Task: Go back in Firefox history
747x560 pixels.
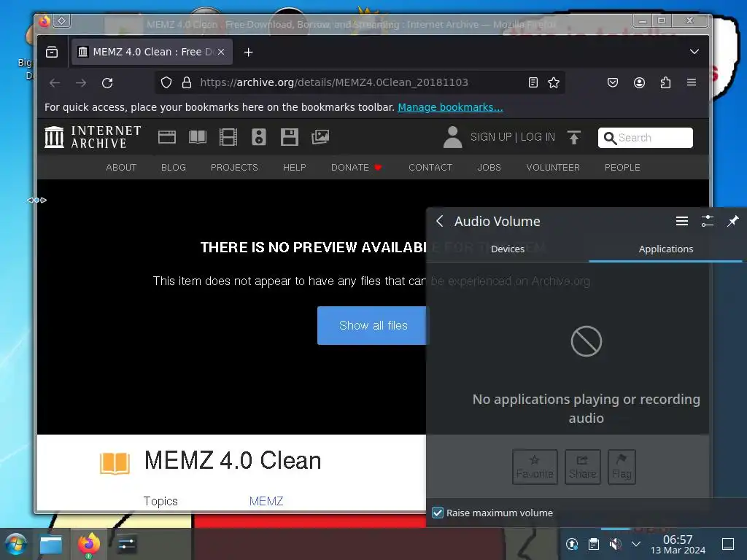Action: (55, 83)
